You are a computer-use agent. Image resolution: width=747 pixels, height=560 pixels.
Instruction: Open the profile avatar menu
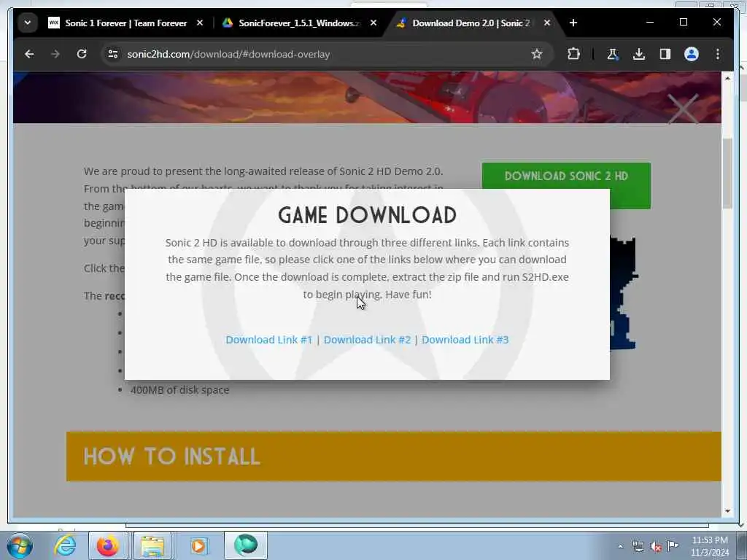[x=692, y=54]
